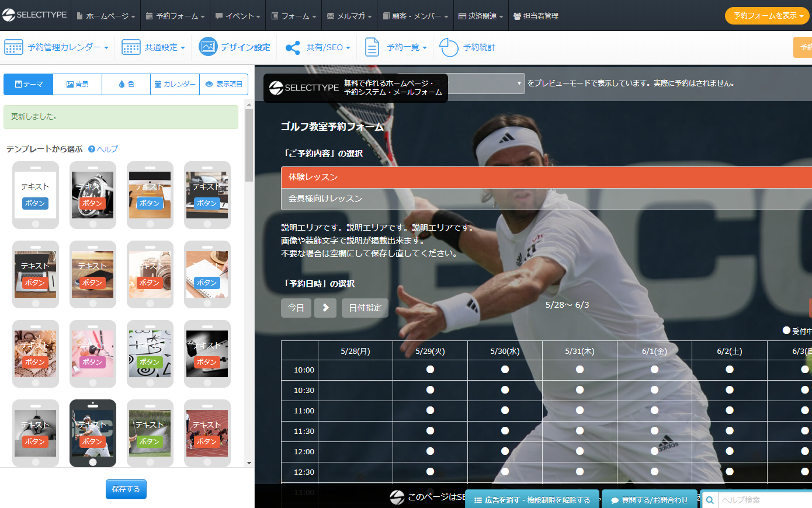Select the 11:00 slot on 5/31(木)
Viewport: 812px width, 508px height.
pos(579,410)
